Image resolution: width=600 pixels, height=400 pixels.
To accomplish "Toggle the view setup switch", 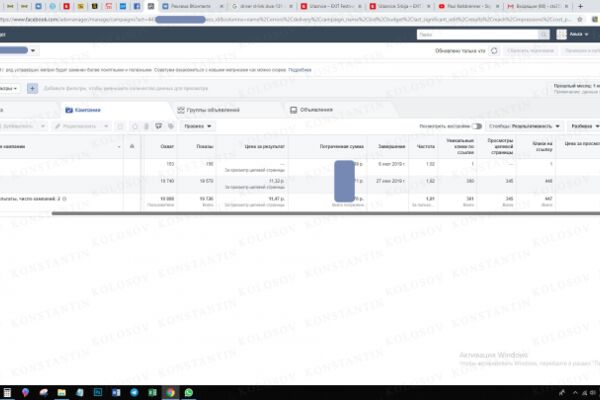I will pyautogui.click(x=476, y=126).
